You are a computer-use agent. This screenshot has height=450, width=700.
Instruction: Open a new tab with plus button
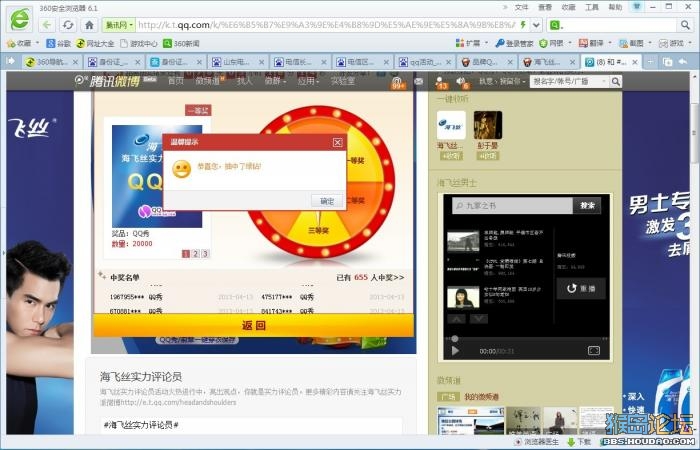(x=650, y=62)
